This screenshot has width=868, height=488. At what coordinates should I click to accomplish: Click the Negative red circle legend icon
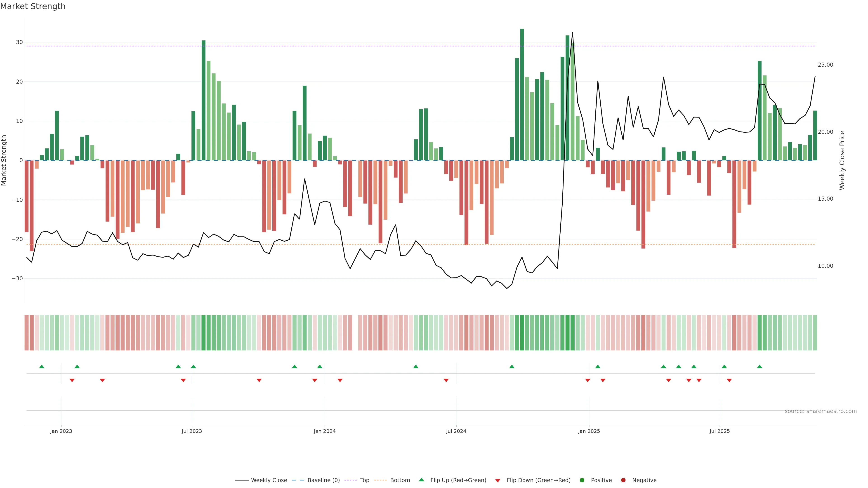coord(623,480)
